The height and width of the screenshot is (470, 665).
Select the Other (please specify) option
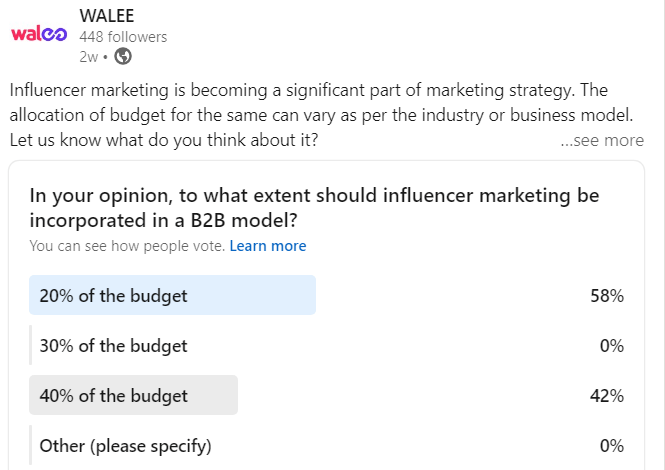[125, 445]
